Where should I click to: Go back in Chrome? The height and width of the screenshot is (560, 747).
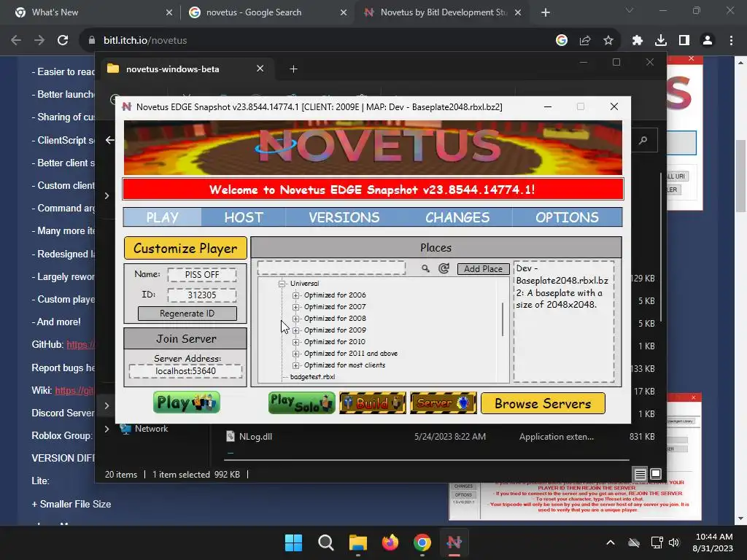[16, 41]
